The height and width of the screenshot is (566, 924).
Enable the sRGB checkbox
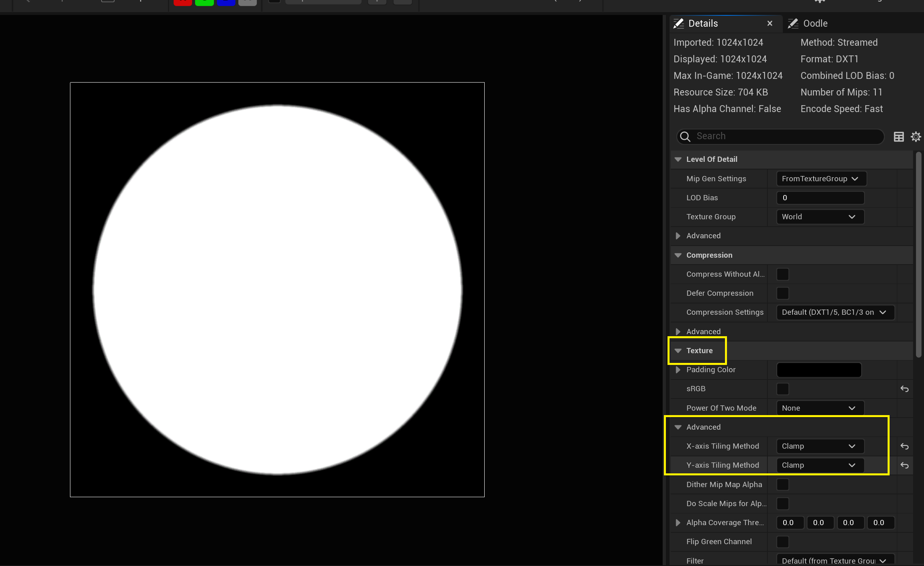click(x=783, y=389)
